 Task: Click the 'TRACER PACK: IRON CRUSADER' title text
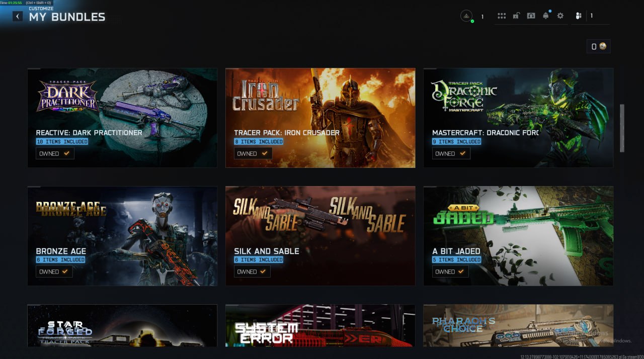coord(287,133)
